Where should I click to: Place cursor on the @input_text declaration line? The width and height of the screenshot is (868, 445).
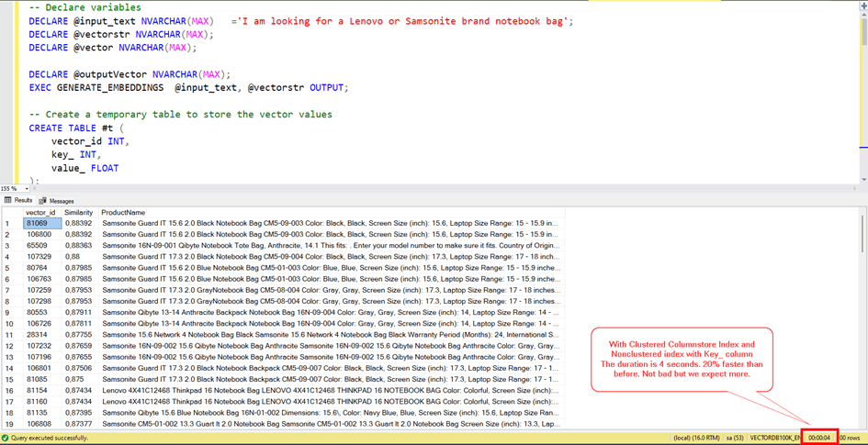click(276, 21)
